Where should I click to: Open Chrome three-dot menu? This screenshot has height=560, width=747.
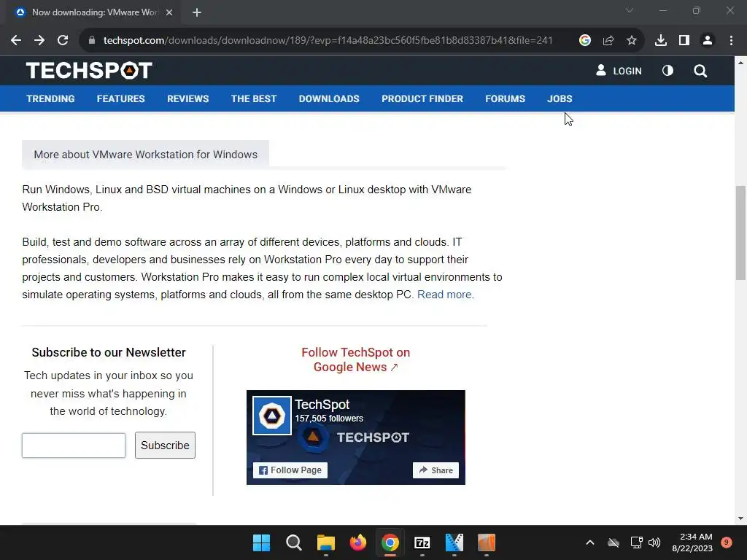(731, 41)
